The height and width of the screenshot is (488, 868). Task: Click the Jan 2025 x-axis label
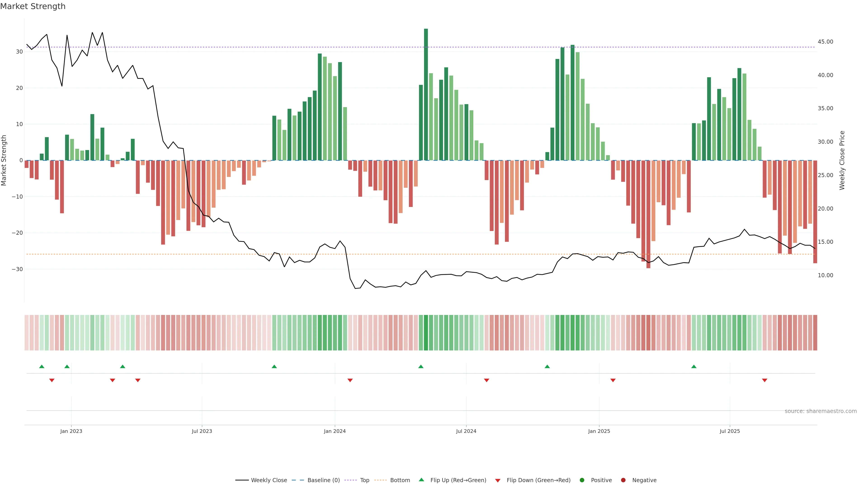click(599, 431)
